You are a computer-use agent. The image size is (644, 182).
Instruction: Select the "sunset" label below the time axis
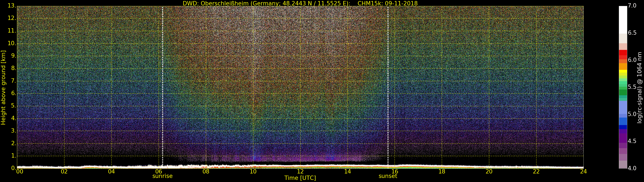(388, 176)
